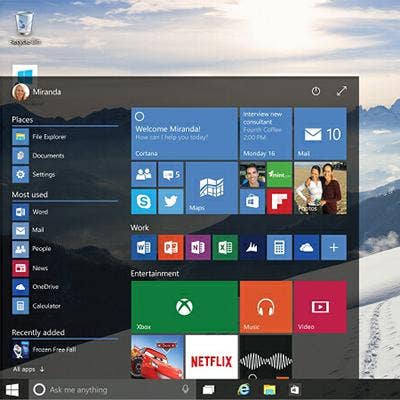Open the Flipboard tile

coord(279,201)
